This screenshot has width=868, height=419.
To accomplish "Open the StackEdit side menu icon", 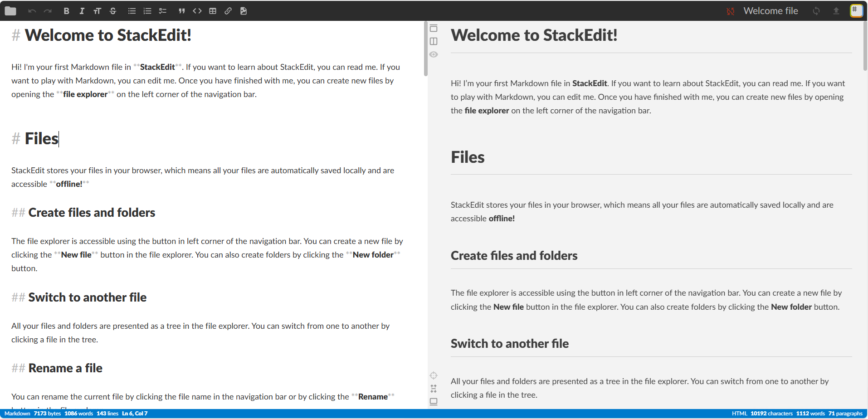I will coord(856,10).
